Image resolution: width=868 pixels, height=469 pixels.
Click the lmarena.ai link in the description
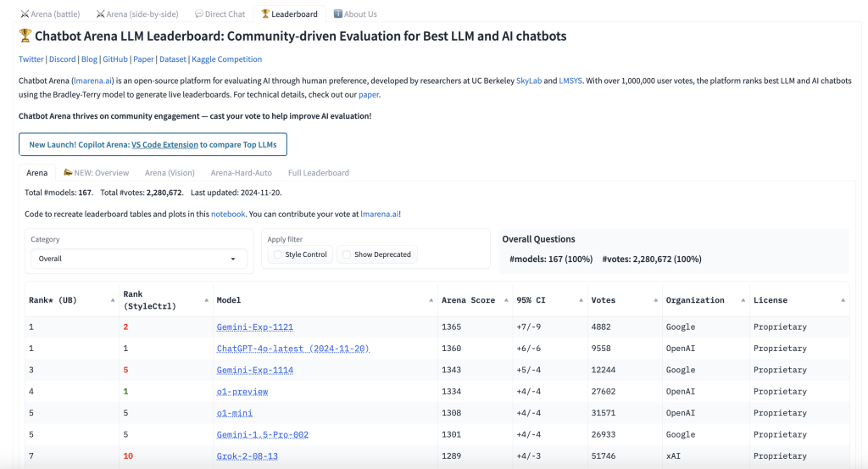(x=92, y=81)
